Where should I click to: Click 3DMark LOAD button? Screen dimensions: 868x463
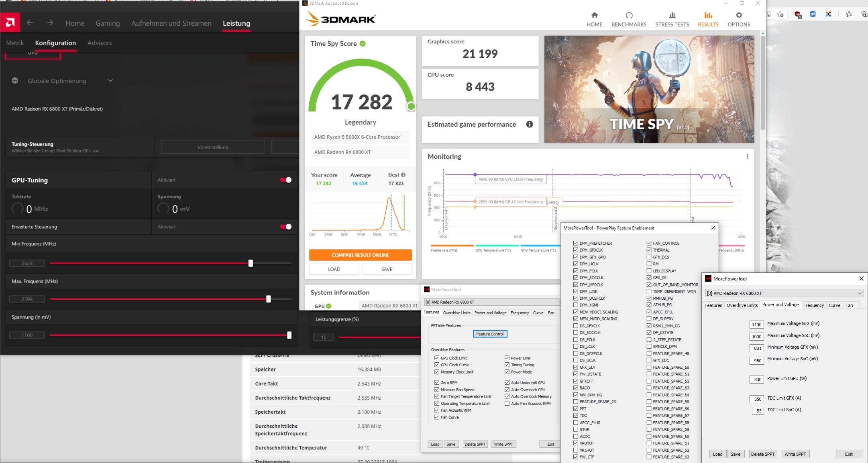pyautogui.click(x=334, y=269)
